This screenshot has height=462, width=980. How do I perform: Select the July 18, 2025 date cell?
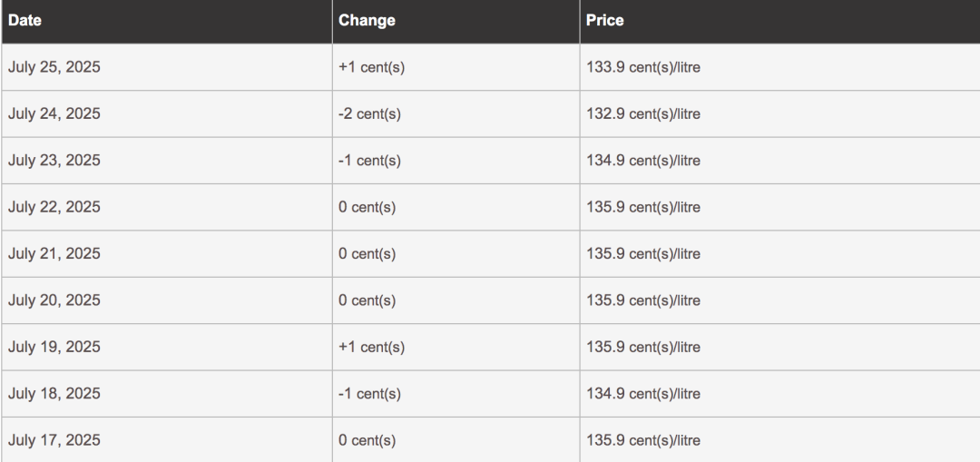(167, 394)
